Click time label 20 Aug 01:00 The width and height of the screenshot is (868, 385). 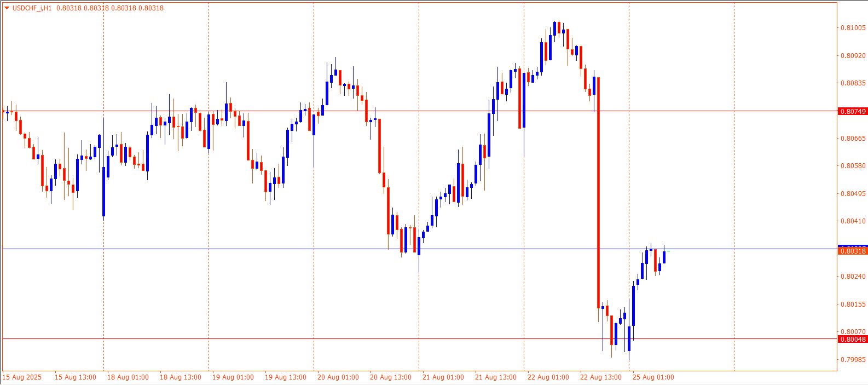pos(338,377)
